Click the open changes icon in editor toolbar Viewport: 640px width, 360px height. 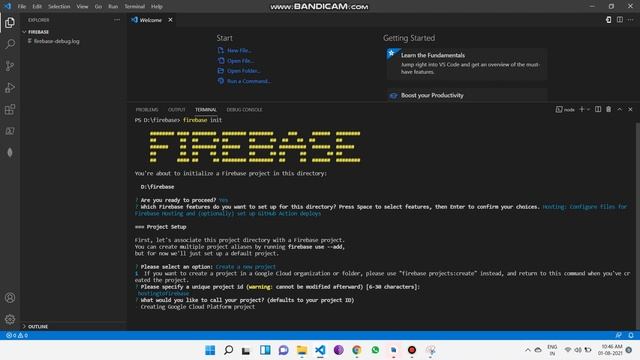pyautogui.click(x=609, y=20)
